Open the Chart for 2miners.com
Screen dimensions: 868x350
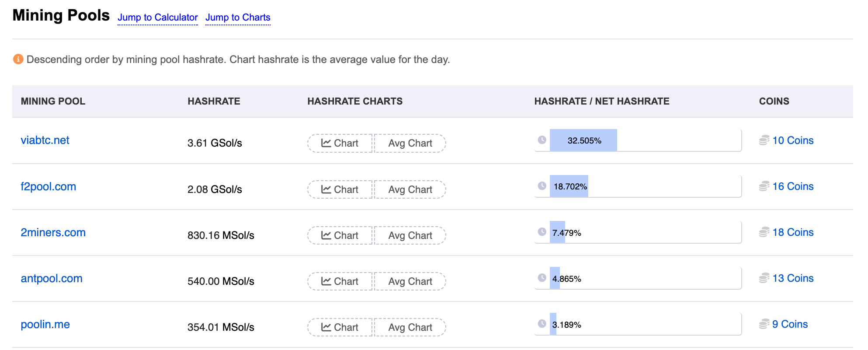(x=340, y=235)
